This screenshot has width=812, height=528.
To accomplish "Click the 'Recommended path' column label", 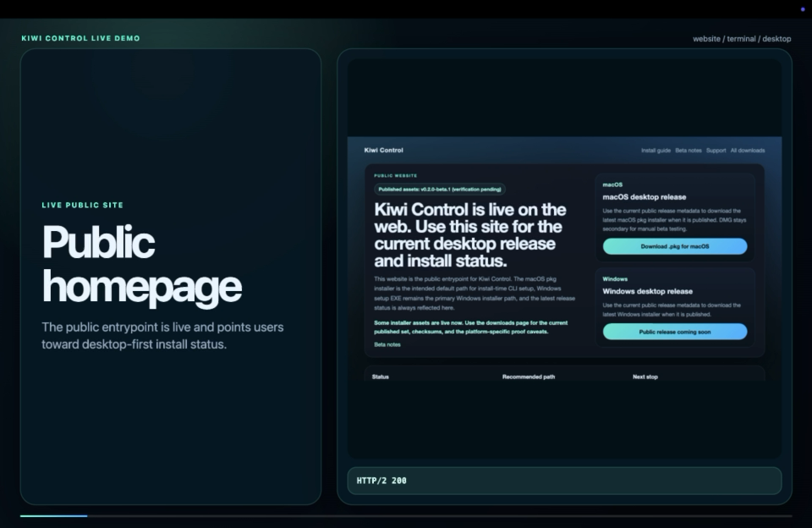I will (x=528, y=377).
